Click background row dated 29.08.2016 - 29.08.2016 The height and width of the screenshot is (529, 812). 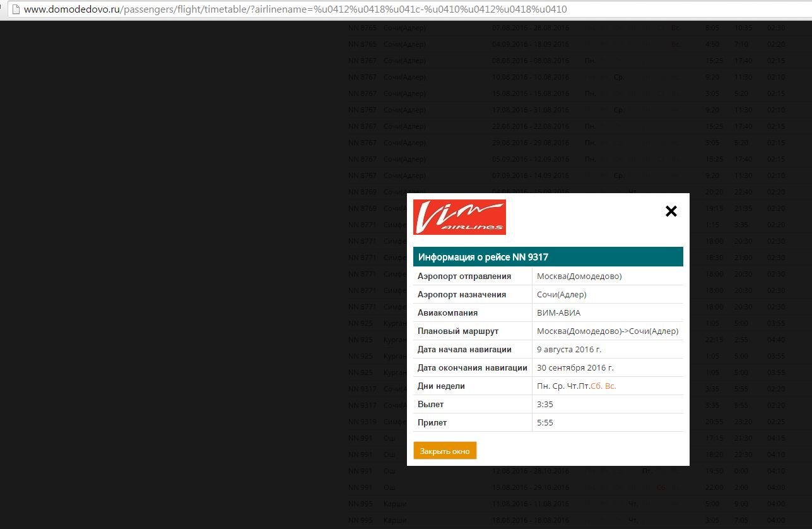567,143
